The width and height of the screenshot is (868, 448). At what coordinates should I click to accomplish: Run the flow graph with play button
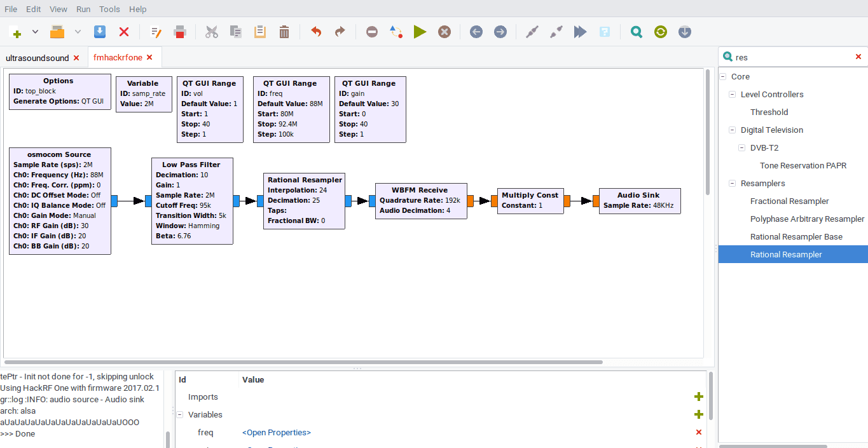pyautogui.click(x=420, y=32)
